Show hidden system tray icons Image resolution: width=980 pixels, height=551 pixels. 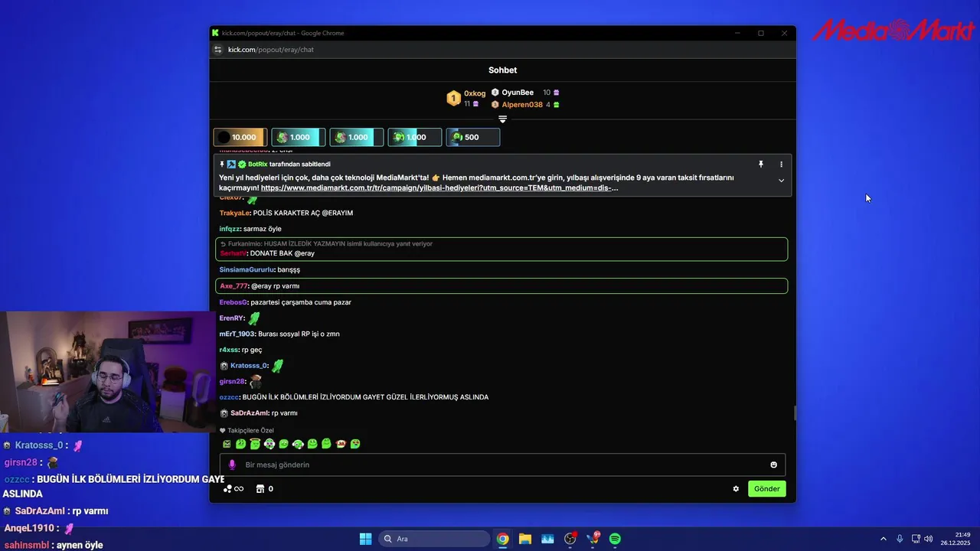click(883, 539)
